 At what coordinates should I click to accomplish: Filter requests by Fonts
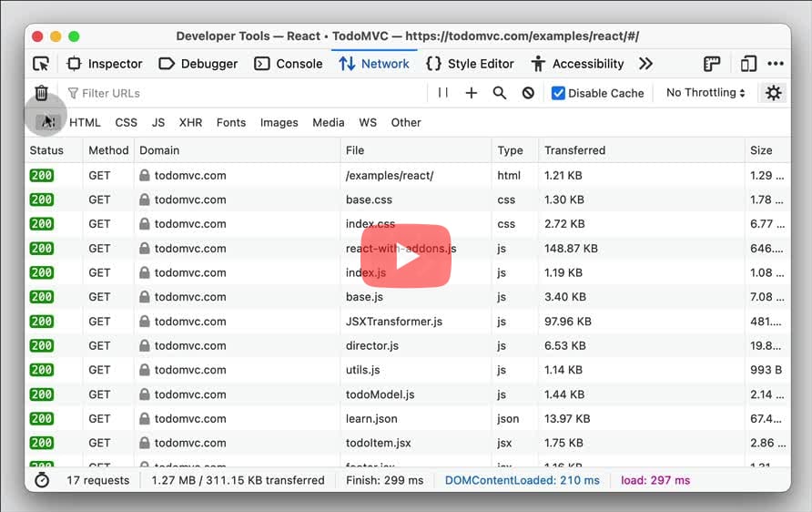click(x=231, y=123)
